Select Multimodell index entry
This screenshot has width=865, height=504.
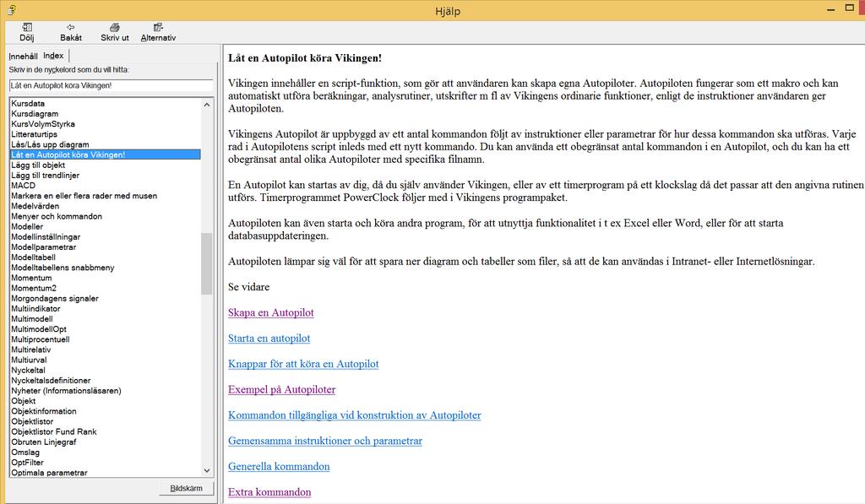[32, 319]
